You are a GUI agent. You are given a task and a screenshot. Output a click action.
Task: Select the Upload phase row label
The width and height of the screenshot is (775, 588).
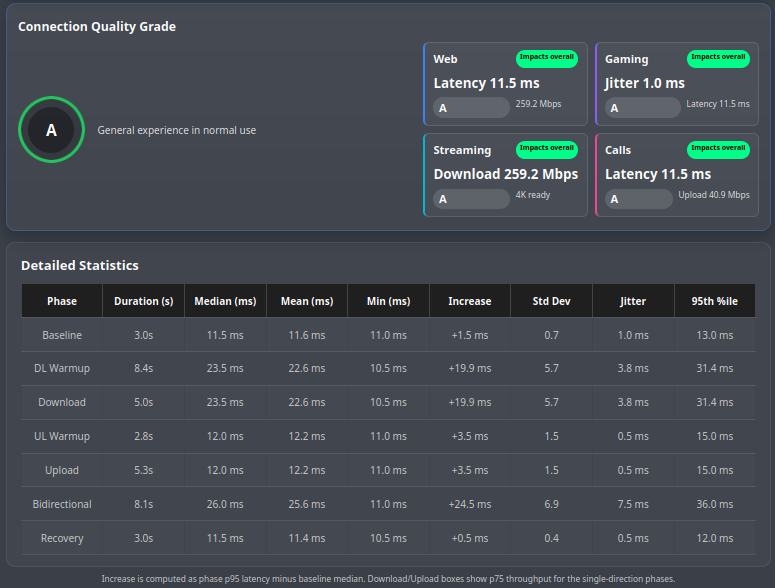pyautogui.click(x=62, y=470)
